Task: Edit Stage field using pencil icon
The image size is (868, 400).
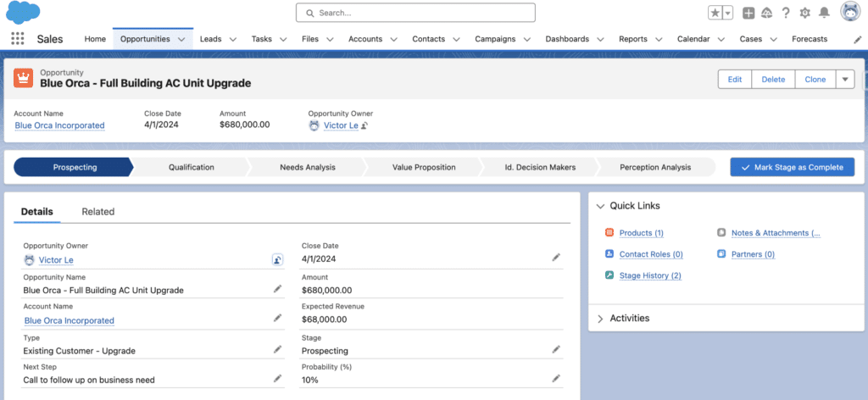Action: [x=556, y=349]
